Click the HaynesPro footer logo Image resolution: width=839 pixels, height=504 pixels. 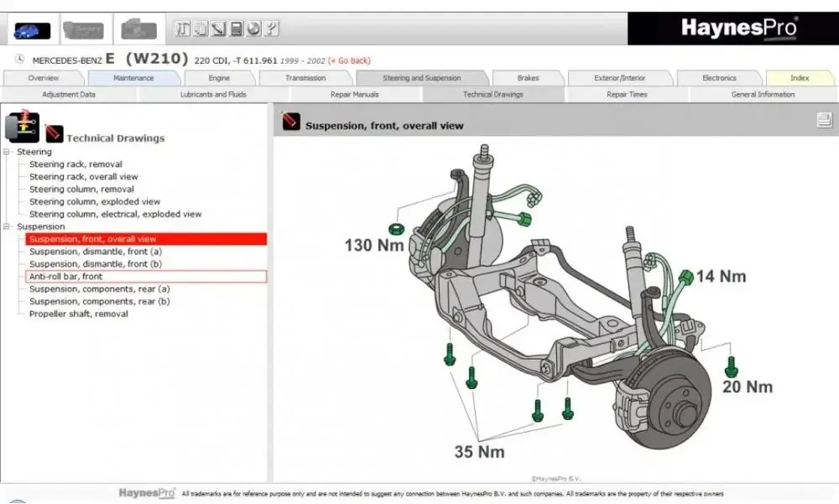[x=147, y=493]
